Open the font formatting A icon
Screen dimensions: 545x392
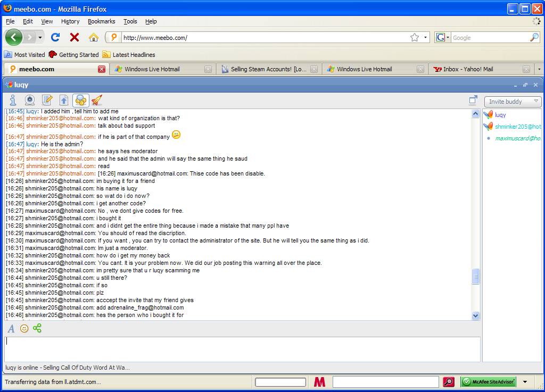[x=11, y=329]
